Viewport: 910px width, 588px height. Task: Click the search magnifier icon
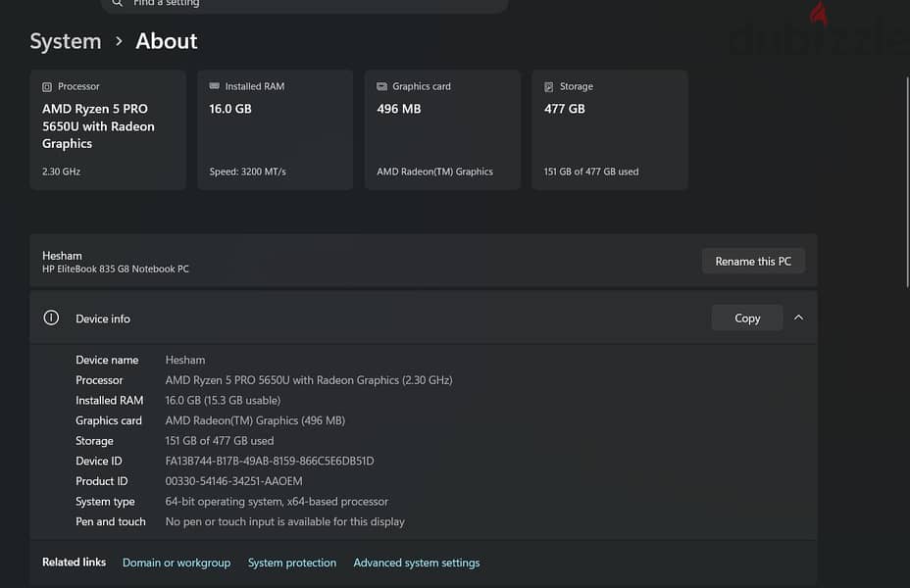118,3
